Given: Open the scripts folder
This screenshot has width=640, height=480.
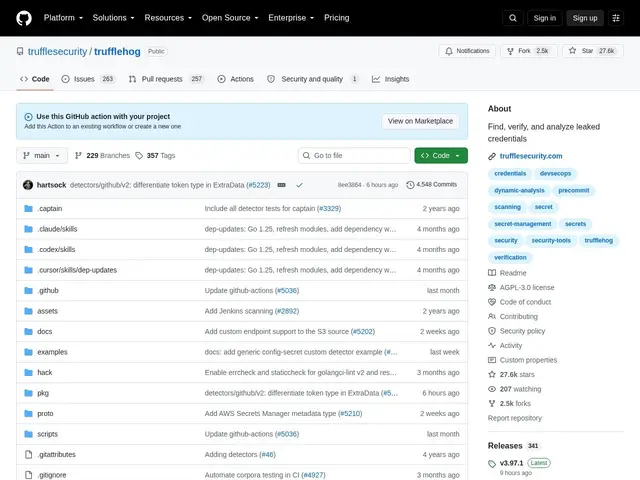Looking at the screenshot, I should (47, 434).
